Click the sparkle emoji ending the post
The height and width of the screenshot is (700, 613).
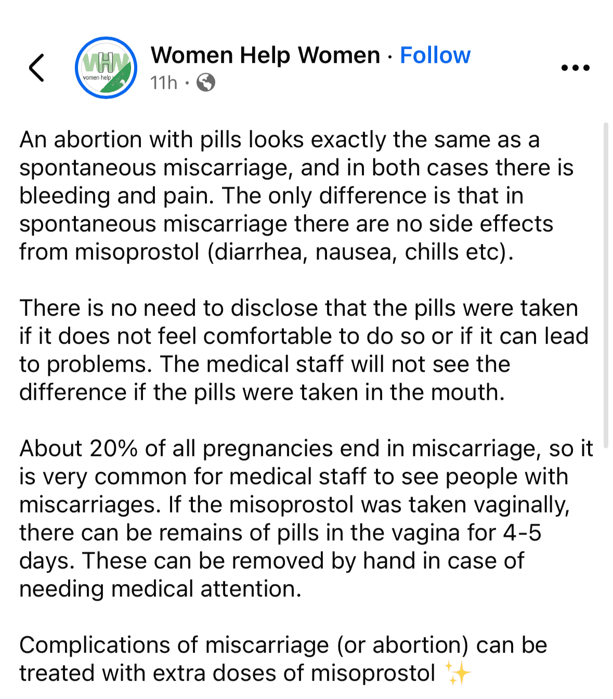[459, 673]
